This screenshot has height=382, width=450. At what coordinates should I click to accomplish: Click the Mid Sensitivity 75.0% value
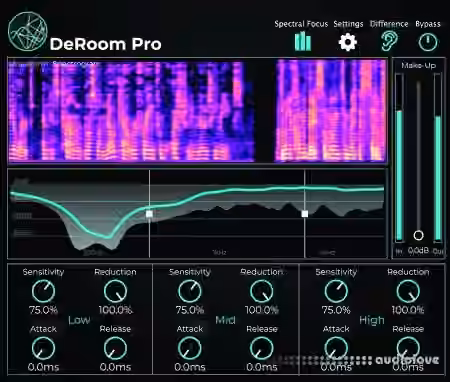coord(190,310)
